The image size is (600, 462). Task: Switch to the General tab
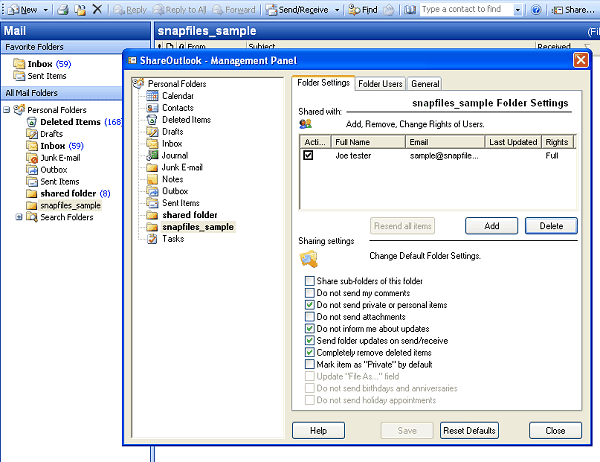click(425, 83)
